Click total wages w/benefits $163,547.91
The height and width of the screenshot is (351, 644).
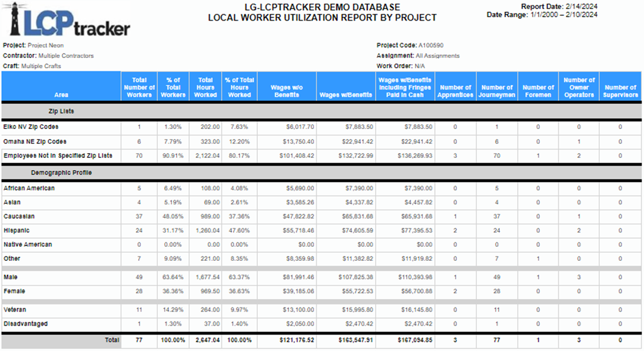coord(356,340)
